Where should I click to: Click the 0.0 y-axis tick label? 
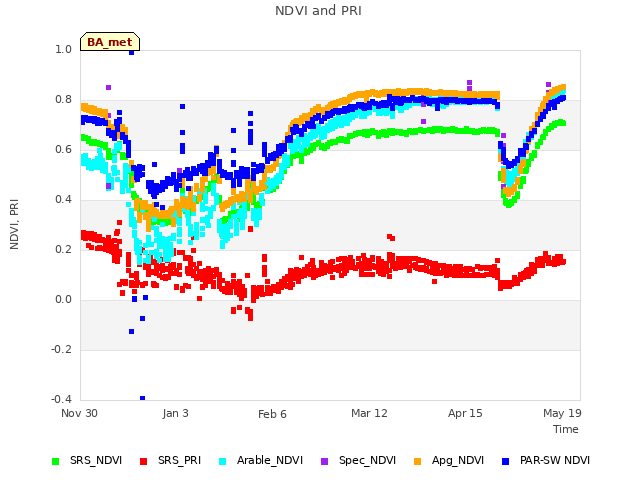pos(63,300)
